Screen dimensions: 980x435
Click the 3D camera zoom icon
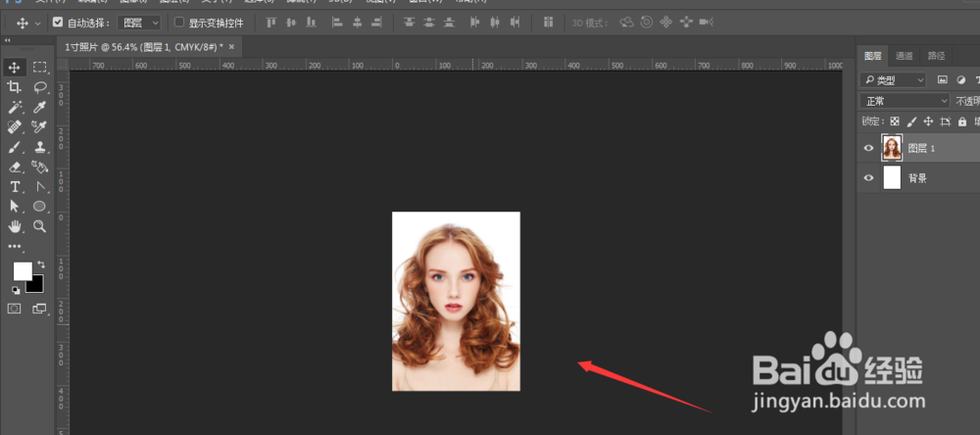click(x=707, y=23)
